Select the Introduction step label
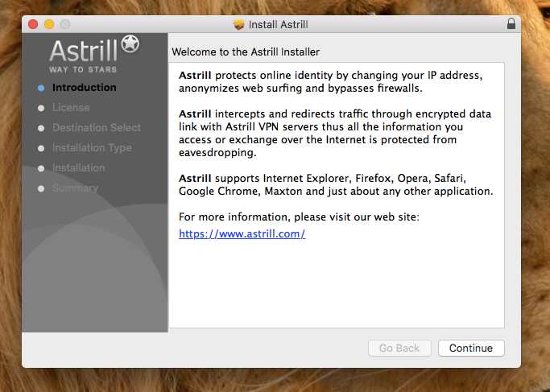550x392 pixels. coord(85,87)
